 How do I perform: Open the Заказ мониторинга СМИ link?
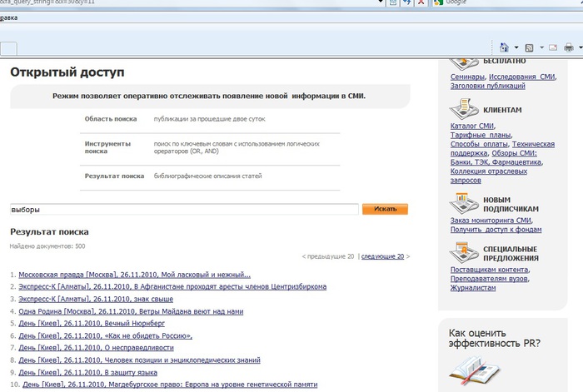tap(491, 221)
